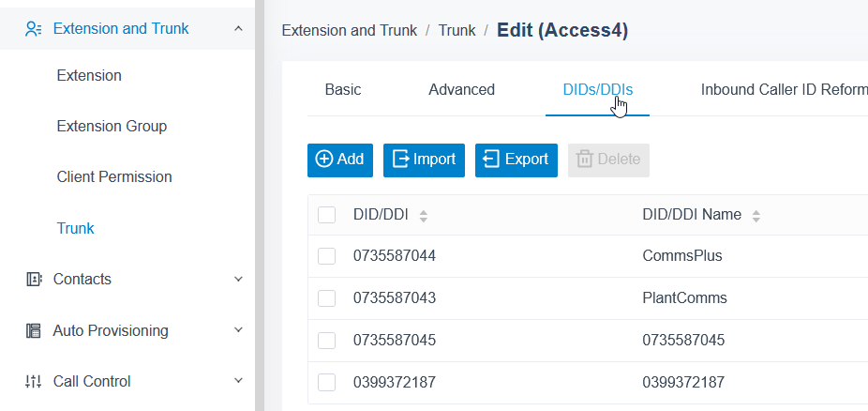Click the Import button
This screenshot has height=411, width=868.
click(424, 160)
